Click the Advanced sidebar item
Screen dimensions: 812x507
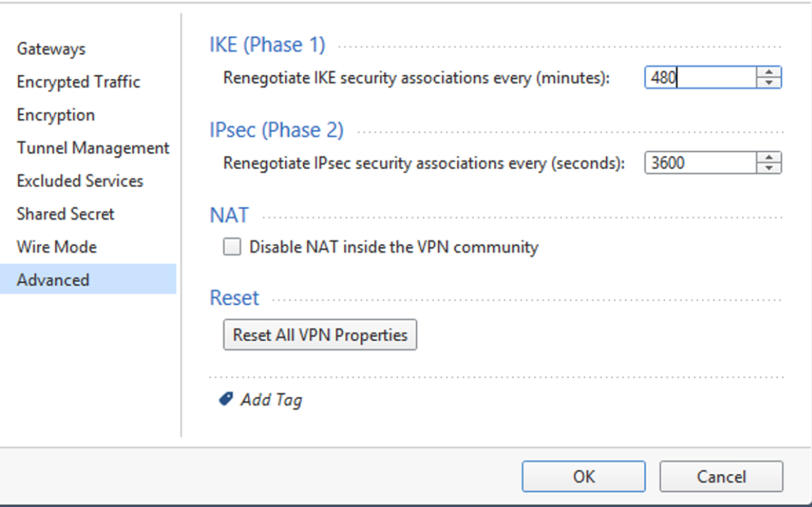coord(53,280)
